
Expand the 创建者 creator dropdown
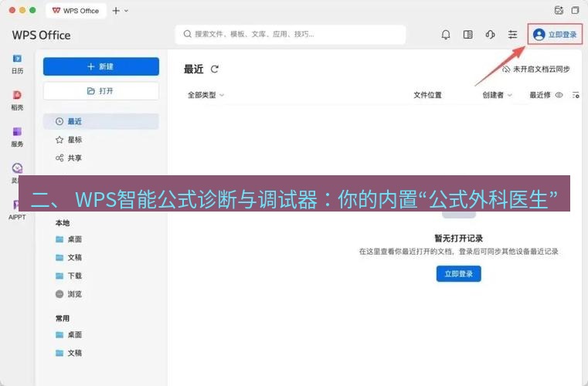(x=497, y=95)
